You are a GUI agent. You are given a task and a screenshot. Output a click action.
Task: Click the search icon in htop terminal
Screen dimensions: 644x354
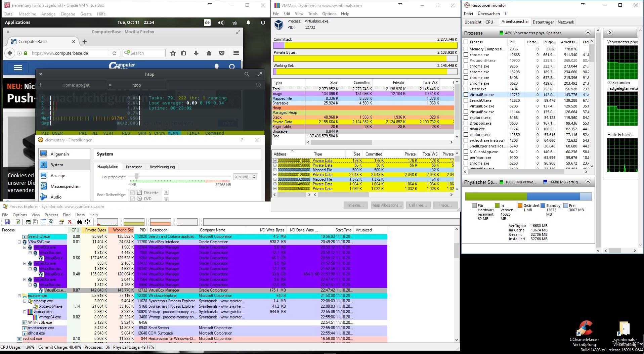click(247, 74)
